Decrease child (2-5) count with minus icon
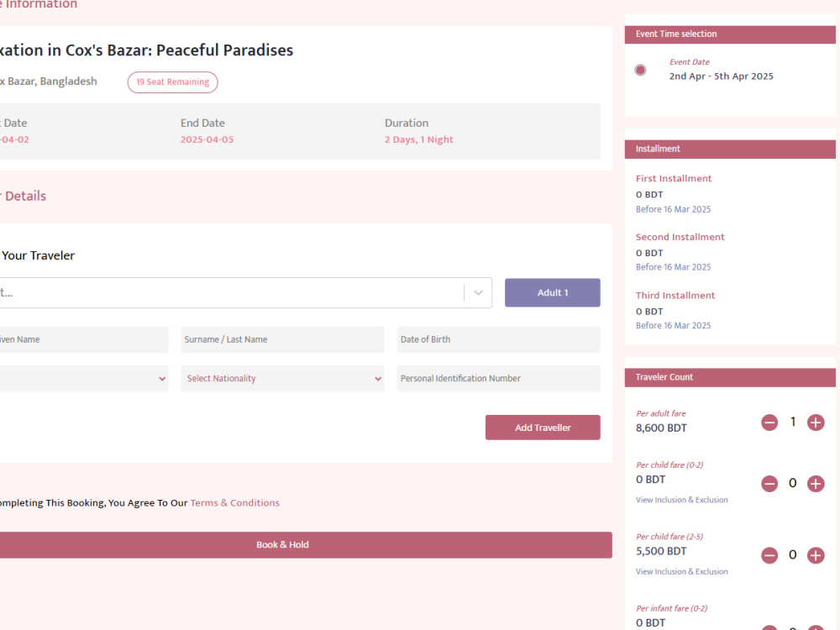 tap(769, 555)
